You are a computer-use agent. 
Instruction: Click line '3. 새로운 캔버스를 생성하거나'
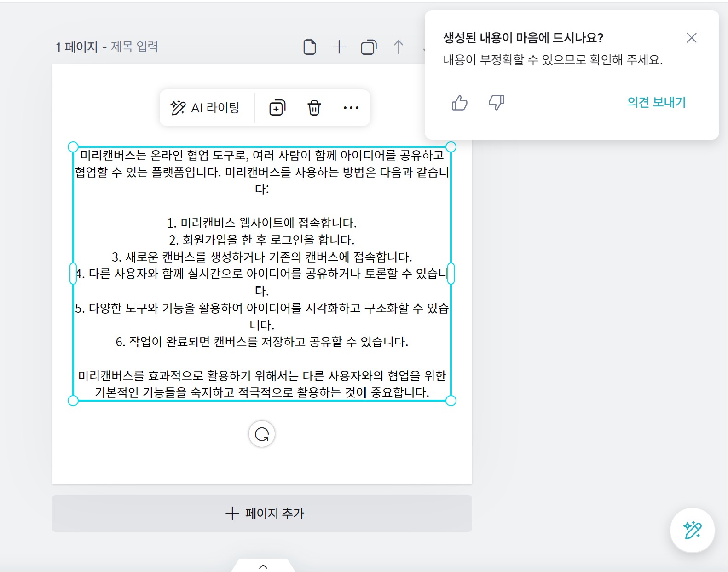[x=262, y=257]
